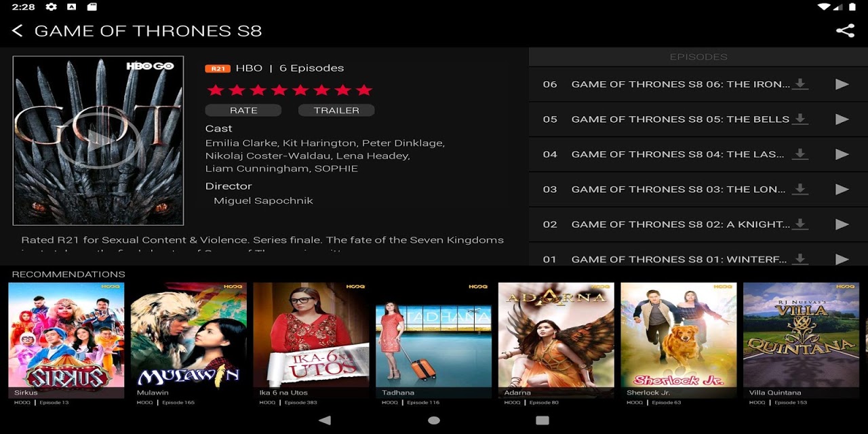
Task: Tap the RECOMMENDATIONS section label
Action: click(x=68, y=275)
